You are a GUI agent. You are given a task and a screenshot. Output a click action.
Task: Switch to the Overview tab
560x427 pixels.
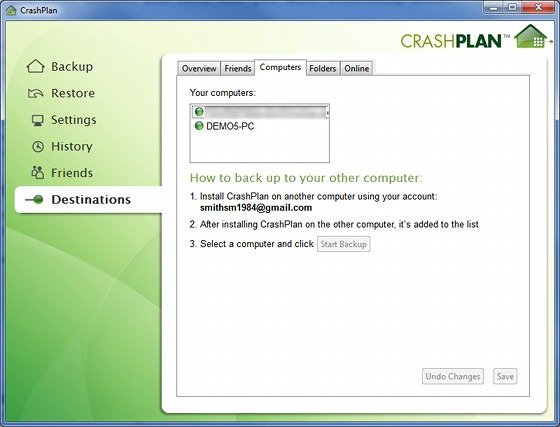click(199, 68)
